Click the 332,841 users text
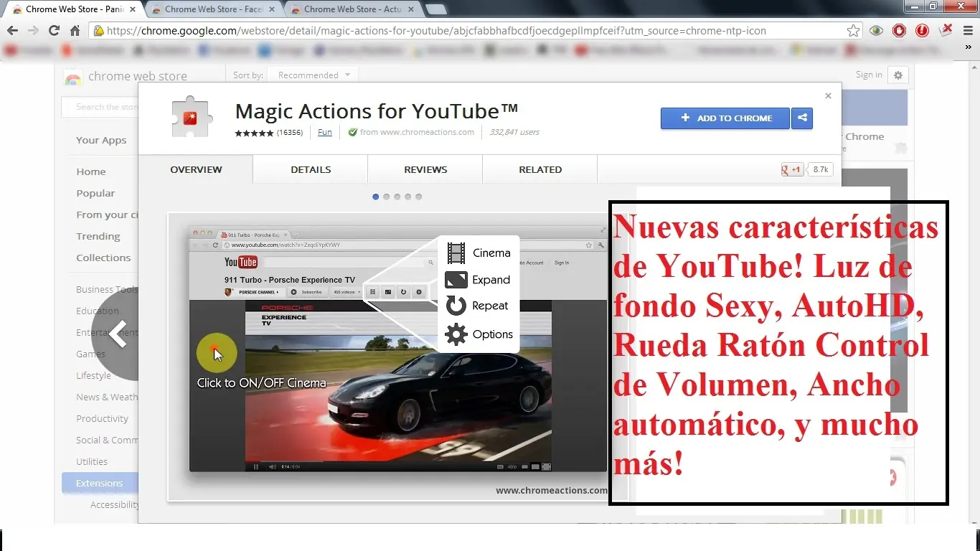The width and height of the screenshot is (980, 551). (x=514, y=132)
